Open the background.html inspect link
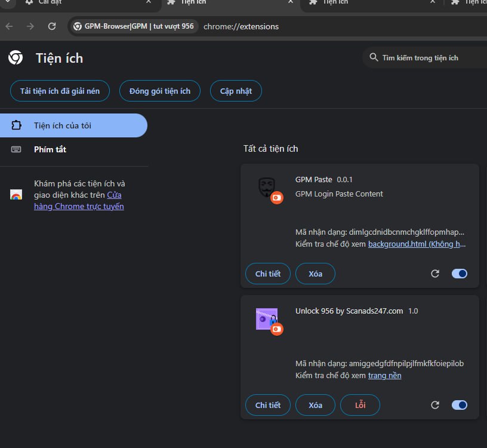487x448 pixels. click(x=417, y=244)
